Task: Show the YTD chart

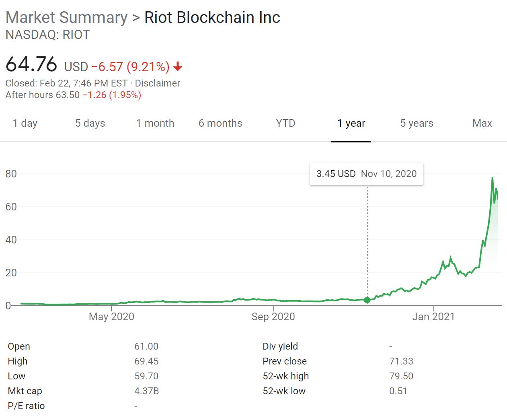Action: (285, 123)
